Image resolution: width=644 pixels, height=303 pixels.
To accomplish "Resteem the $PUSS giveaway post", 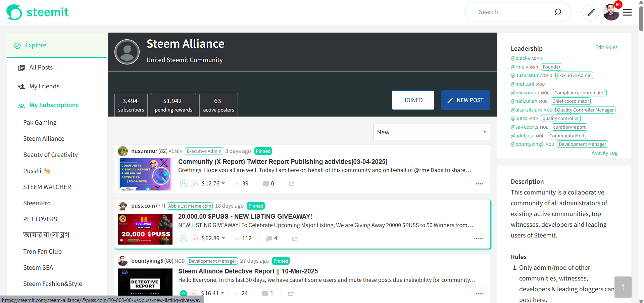I will [294, 239].
